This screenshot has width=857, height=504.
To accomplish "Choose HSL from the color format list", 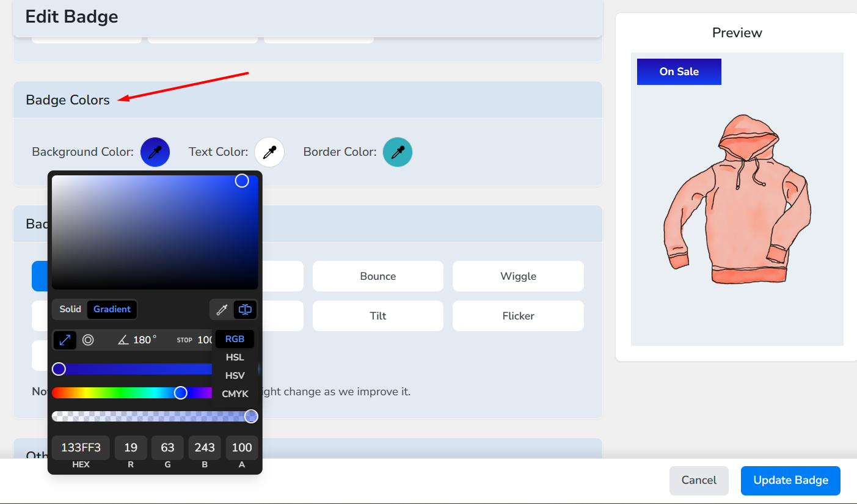I will tap(235, 357).
